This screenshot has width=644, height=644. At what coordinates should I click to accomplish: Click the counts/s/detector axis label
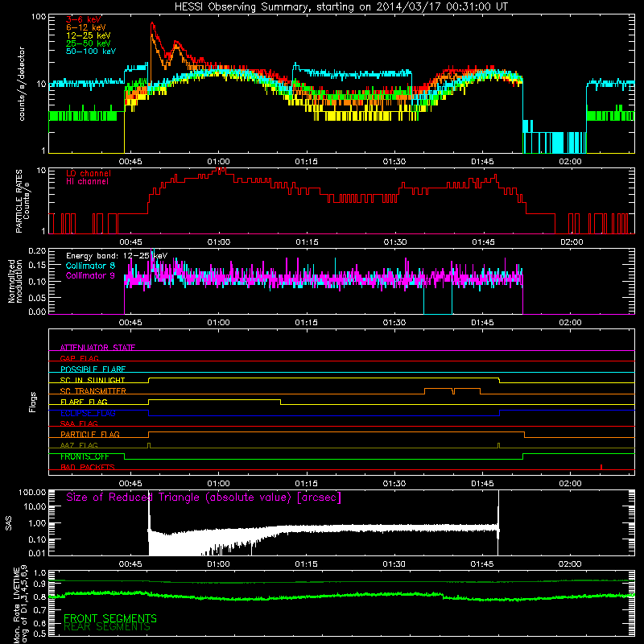22,84
